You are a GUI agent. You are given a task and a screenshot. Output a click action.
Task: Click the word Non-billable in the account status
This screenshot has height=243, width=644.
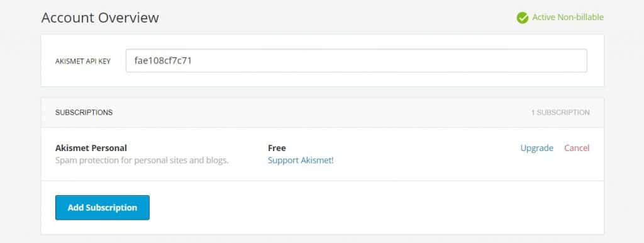580,17
